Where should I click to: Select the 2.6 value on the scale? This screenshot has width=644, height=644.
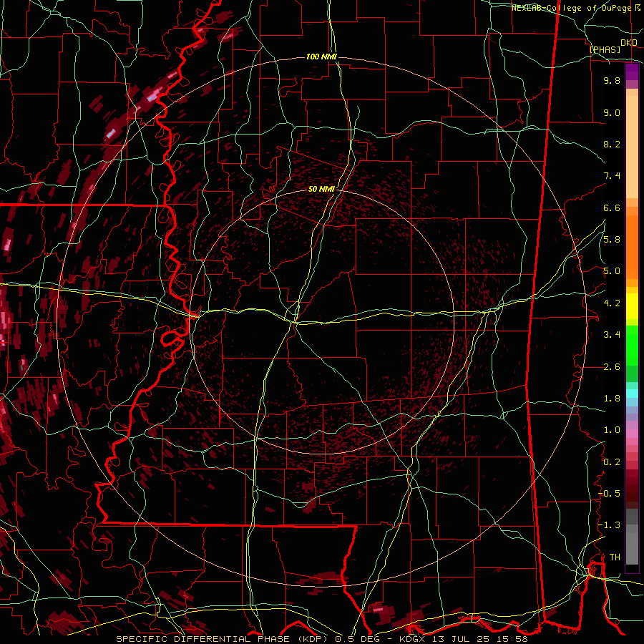pos(612,367)
